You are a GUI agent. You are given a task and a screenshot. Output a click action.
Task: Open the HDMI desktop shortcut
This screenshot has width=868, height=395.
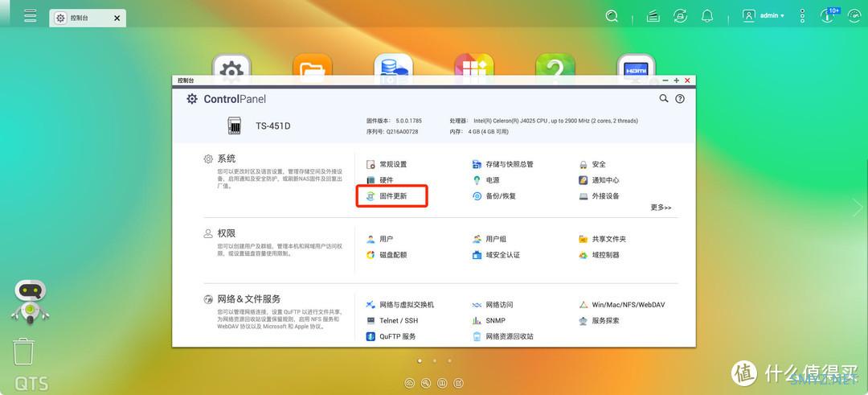tap(636, 64)
